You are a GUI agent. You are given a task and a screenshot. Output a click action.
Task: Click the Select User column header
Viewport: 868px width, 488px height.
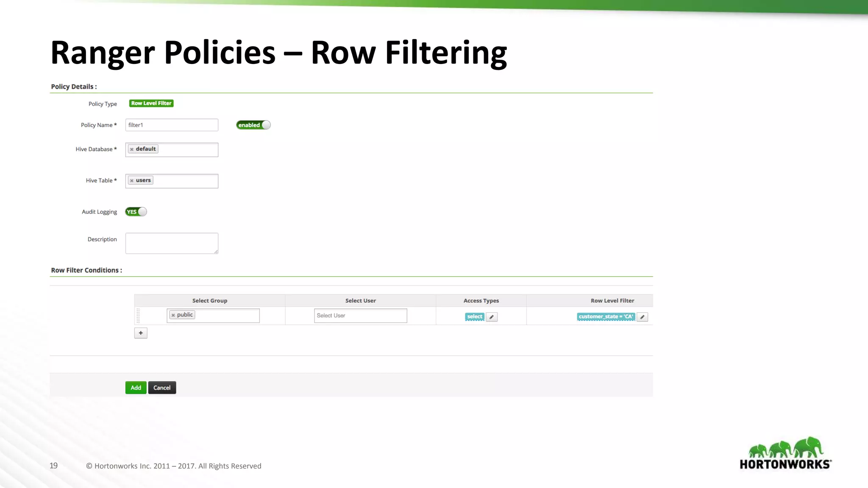click(x=361, y=301)
